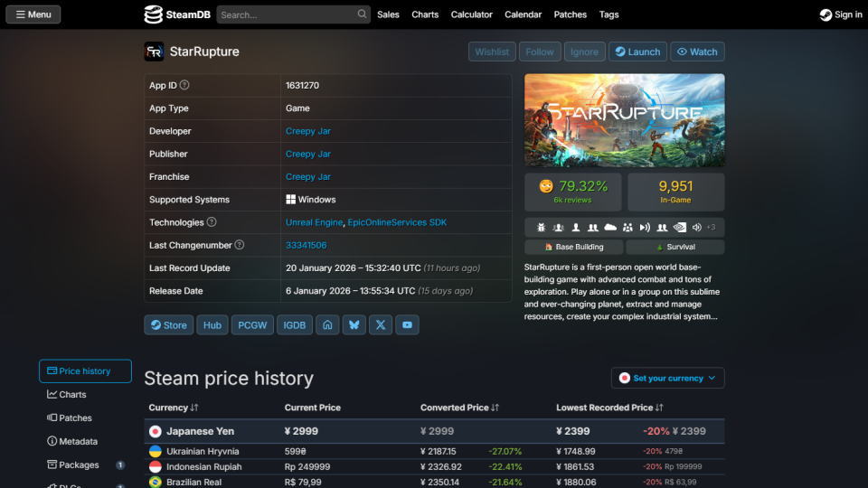Click the SteamDB logo in the header

click(165, 14)
